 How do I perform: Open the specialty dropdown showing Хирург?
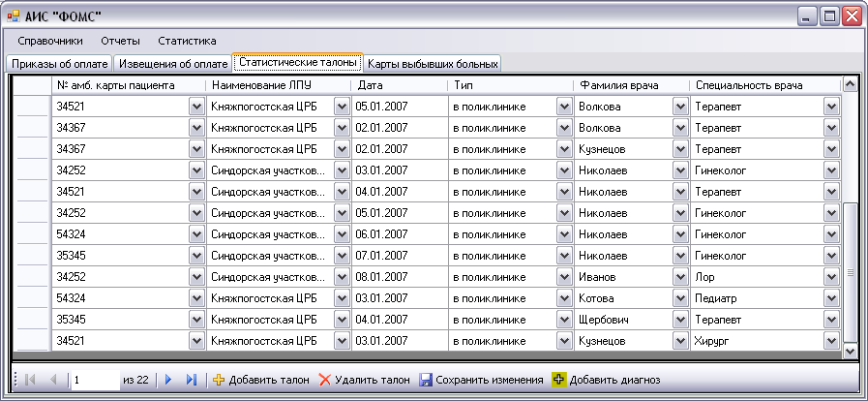click(x=831, y=341)
